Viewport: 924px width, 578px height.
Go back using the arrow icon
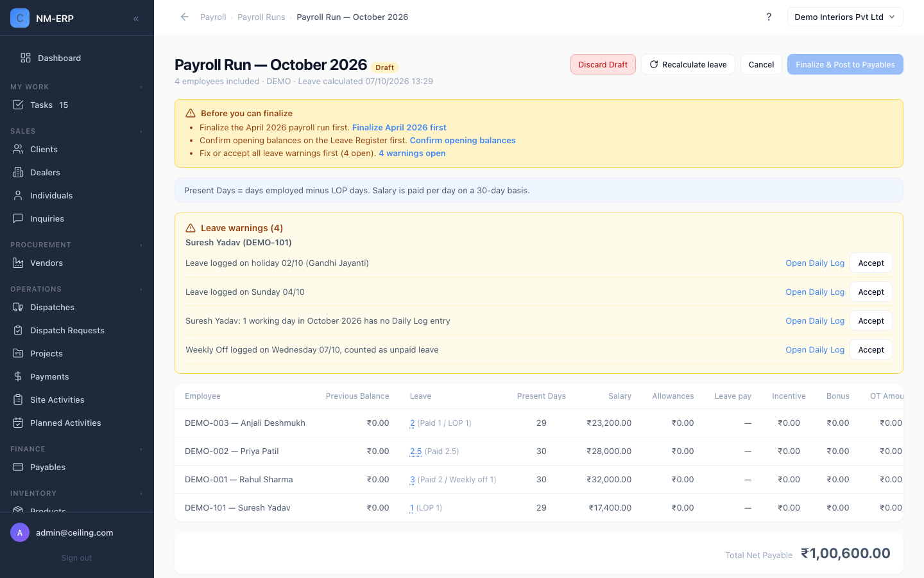[185, 17]
